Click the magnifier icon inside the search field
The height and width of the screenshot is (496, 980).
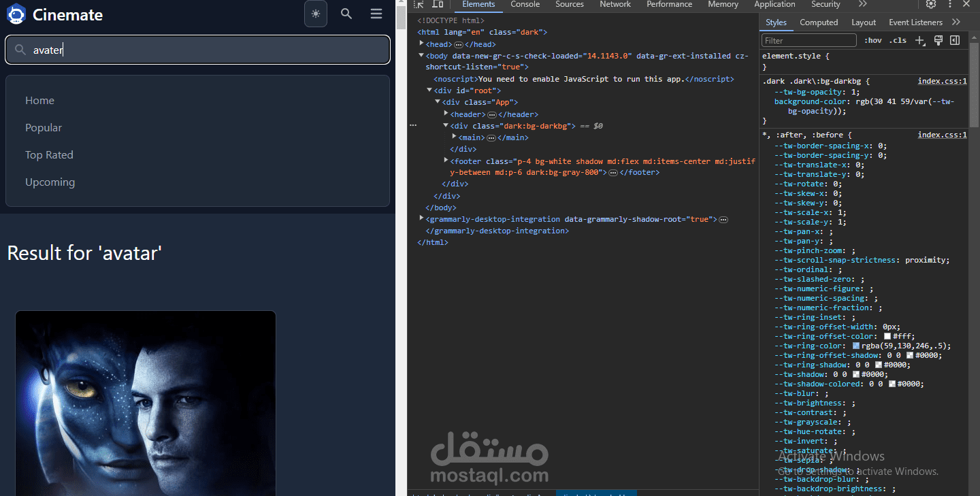(x=20, y=50)
